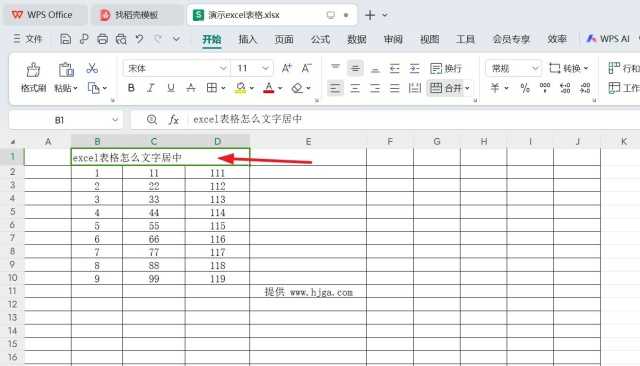Click the Convert (转换) button
Screen dimensions: 640x366
point(569,68)
